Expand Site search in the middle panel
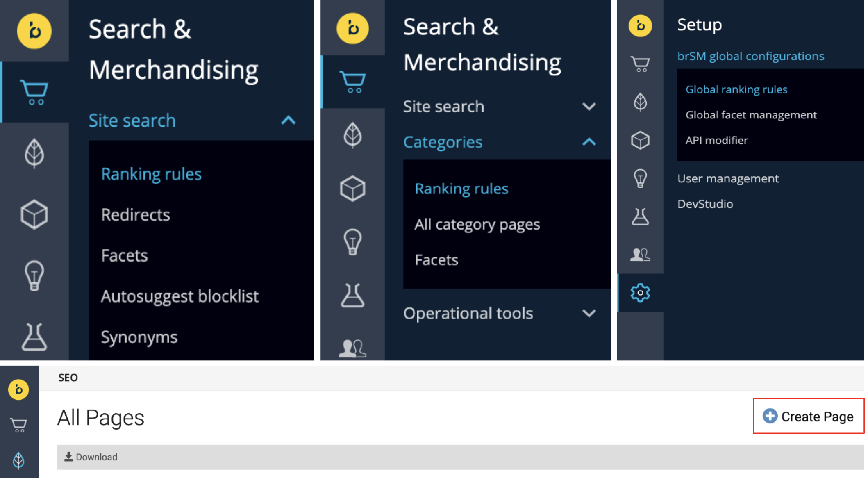Image resolution: width=868 pixels, height=478 pixels. [589, 107]
